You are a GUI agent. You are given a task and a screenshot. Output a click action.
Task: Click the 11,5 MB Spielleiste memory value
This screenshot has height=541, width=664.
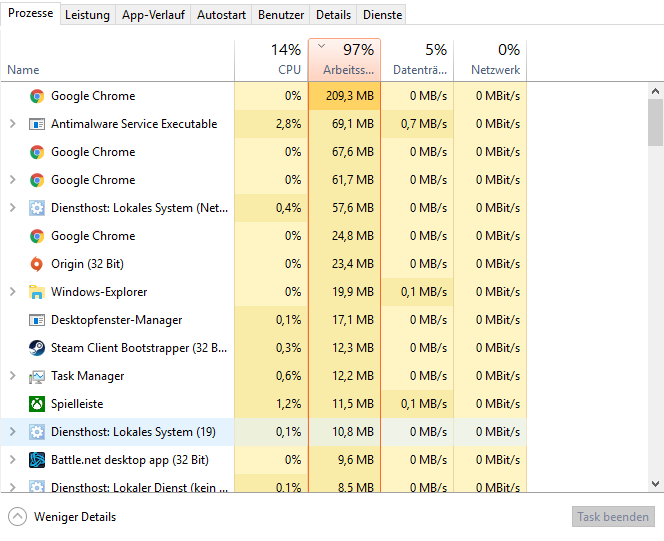(353, 404)
